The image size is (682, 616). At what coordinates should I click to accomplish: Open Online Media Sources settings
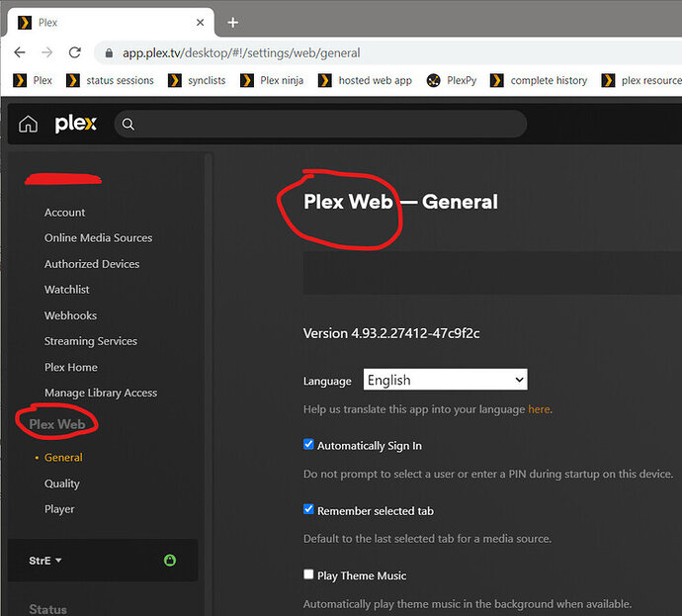pos(98,238)
